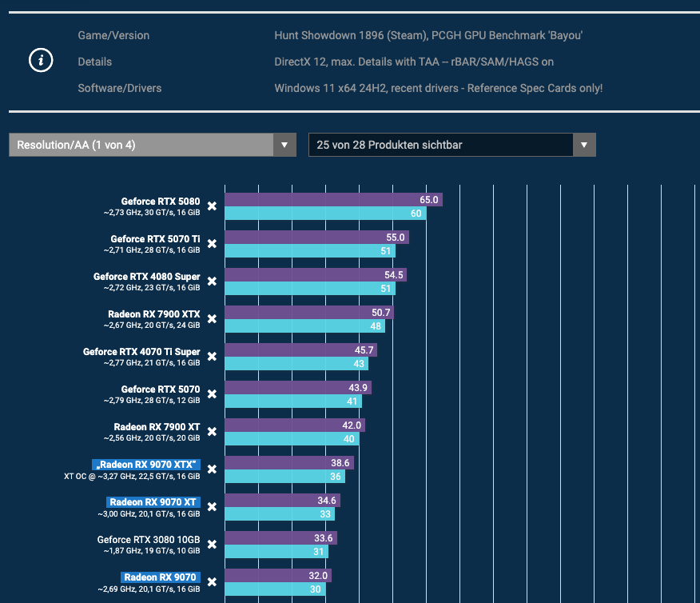This screenshot has height=603, width=700.
Task: Remove Geforce RTX 4080 Super with X icon
Action: pos(212,281)
